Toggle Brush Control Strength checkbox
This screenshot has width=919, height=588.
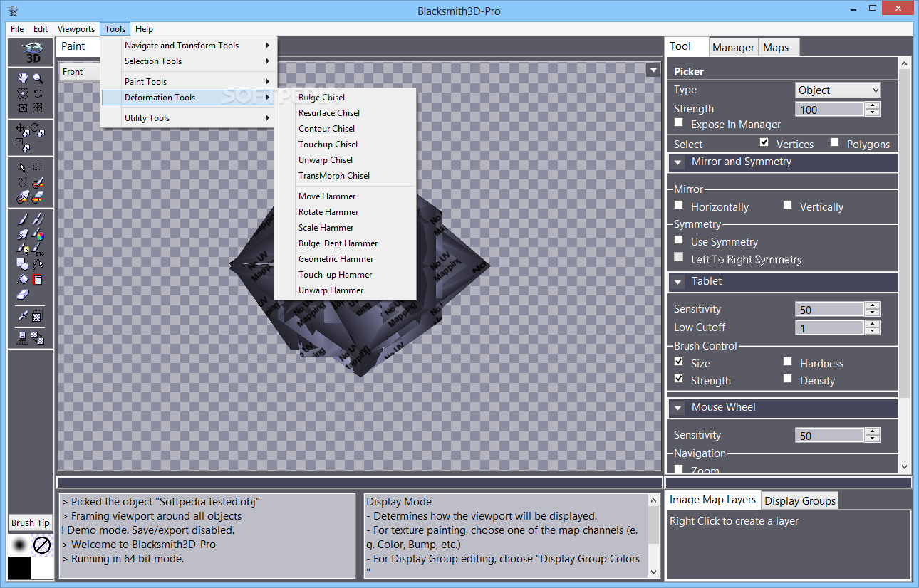click(x=679, y=379)
